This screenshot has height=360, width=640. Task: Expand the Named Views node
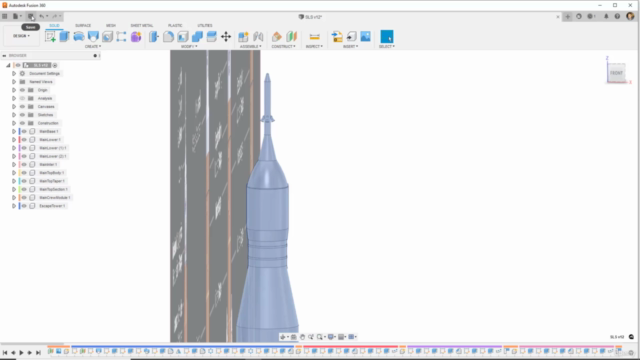[x=14, y=82]
